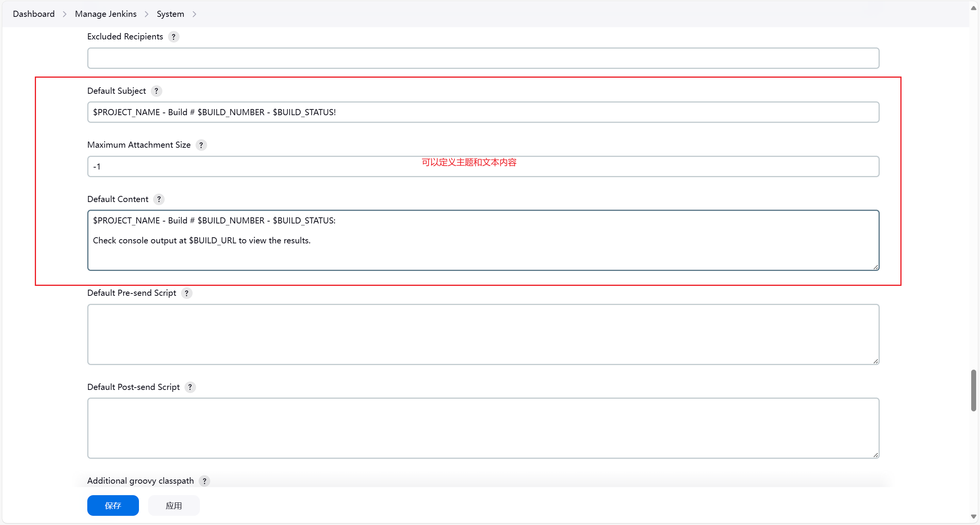
Task: Navigate to Manage Jenkins breadcrumb
Action: (106, 14)
